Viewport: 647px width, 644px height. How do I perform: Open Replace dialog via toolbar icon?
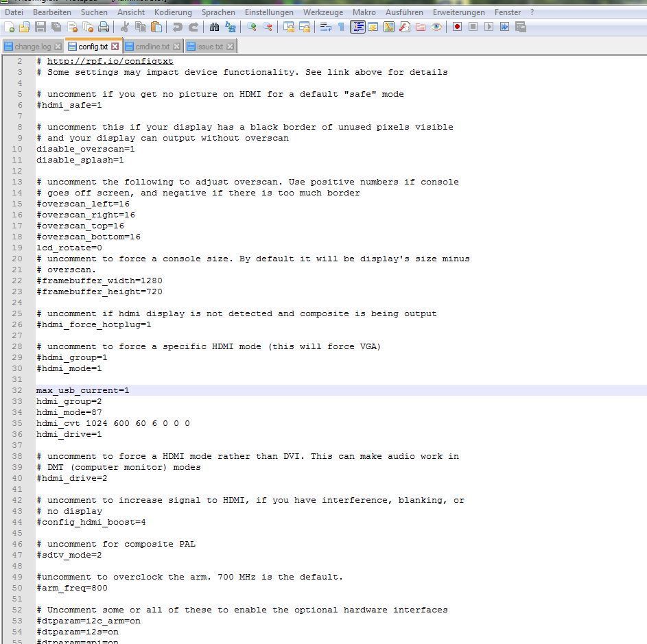coord(231,27)
